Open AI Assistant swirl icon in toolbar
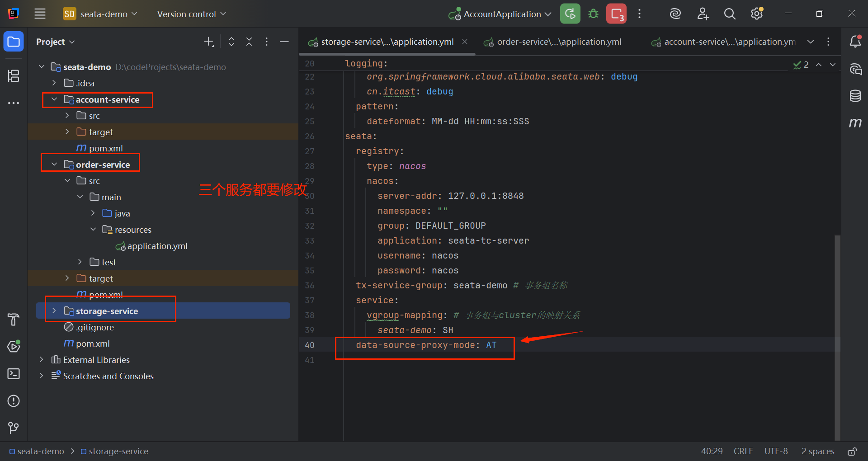Image resolution: width=868 pixels, height=461 pixels. 675,14
